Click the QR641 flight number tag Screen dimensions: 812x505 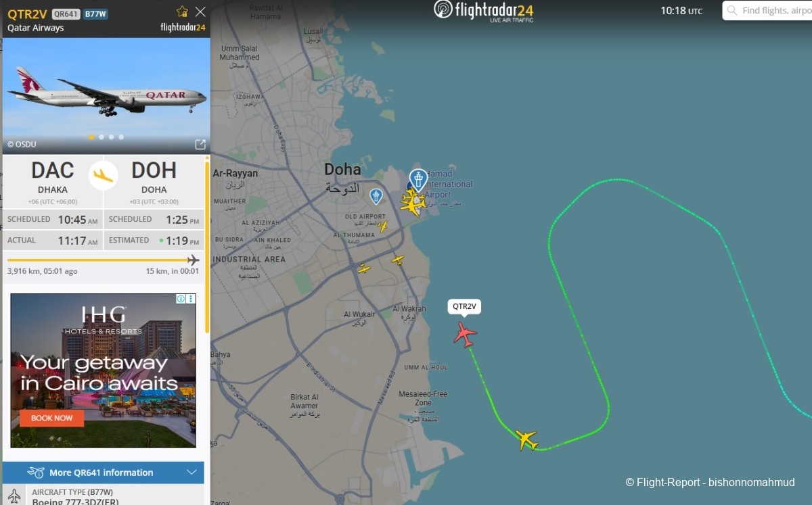pos(66,14)
